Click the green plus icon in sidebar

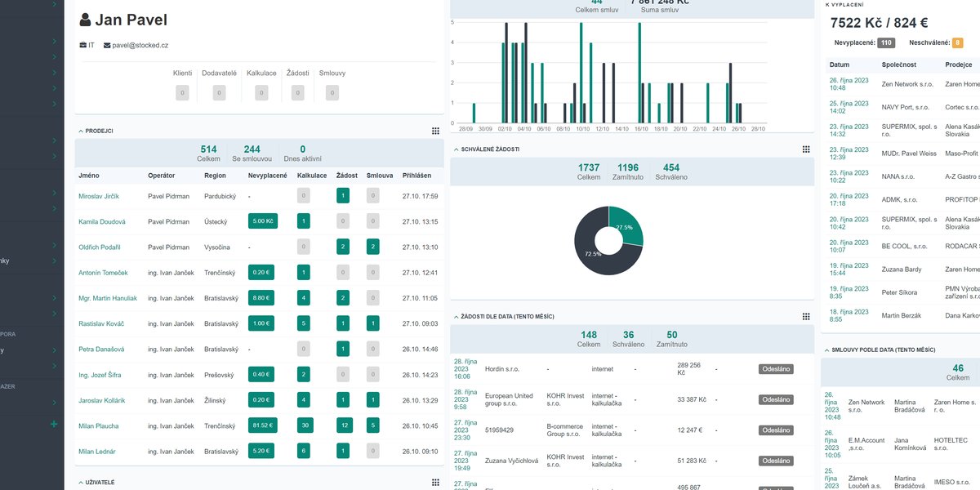pos(54,424)
